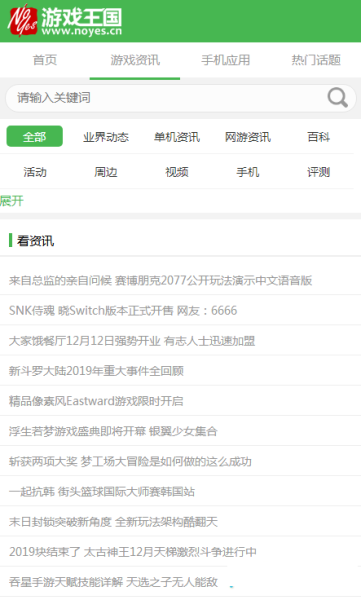Go to the 热门话题 tab
The height and width of the screenshot is (600, 361).
coord(316,60)
